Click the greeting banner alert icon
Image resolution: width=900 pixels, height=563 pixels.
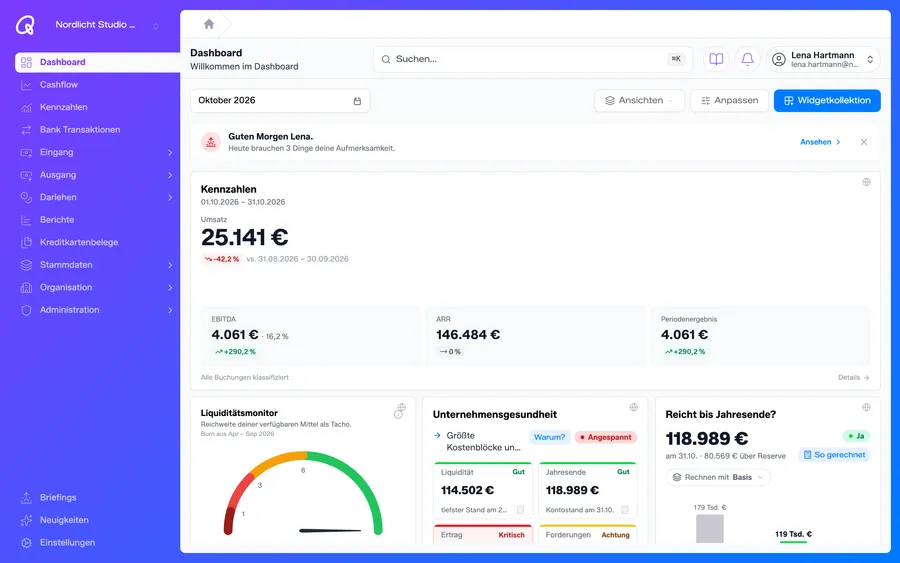[x=211, y=142]
